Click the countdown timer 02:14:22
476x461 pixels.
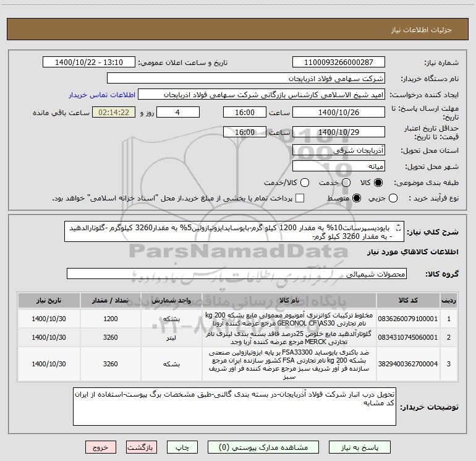pyautogui.click(x=114, y=112)
